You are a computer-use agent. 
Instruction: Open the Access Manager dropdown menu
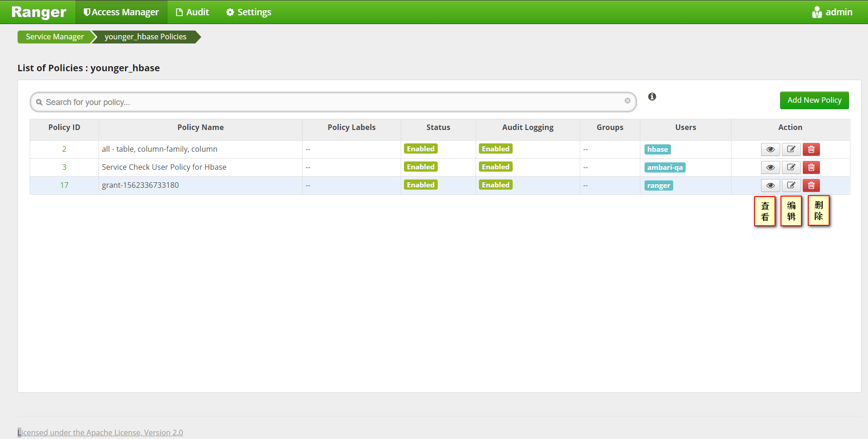coord(121,12)
